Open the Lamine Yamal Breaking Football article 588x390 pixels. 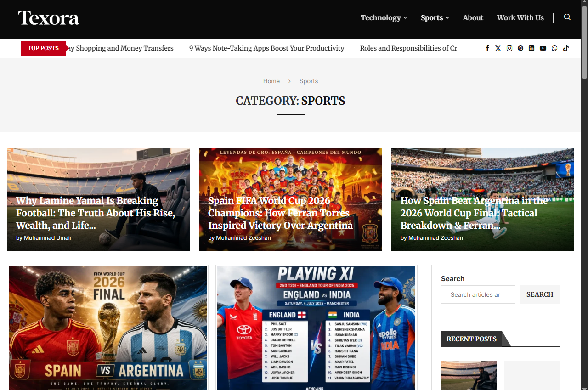pyautogui.click(x=96, y=213)
